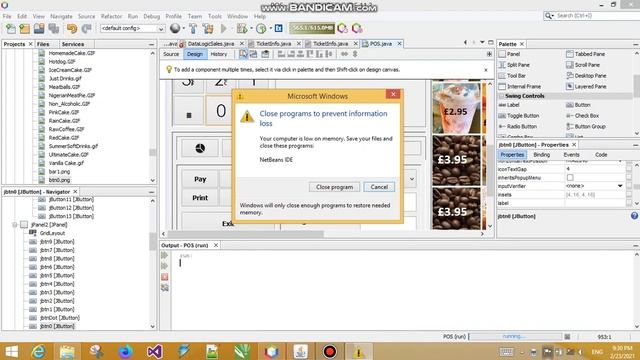
Task: Click the Check Box palette item
Action: tap(582, 116)
